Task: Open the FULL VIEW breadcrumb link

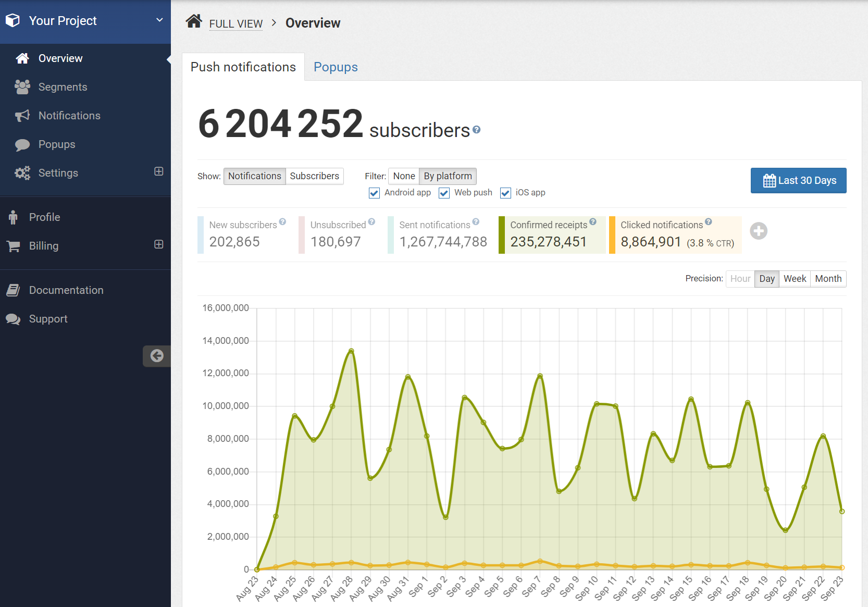Action: 236,24
